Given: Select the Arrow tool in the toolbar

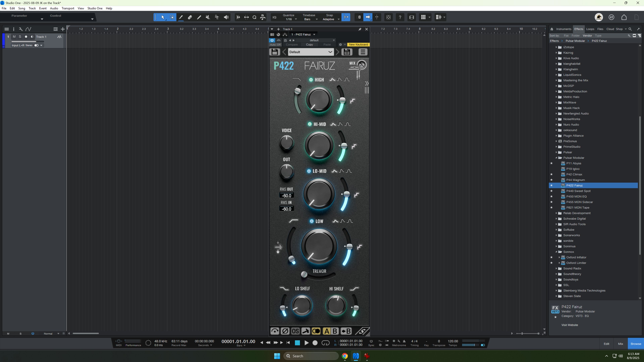Looking at the screenshot, I should point(163,17).
